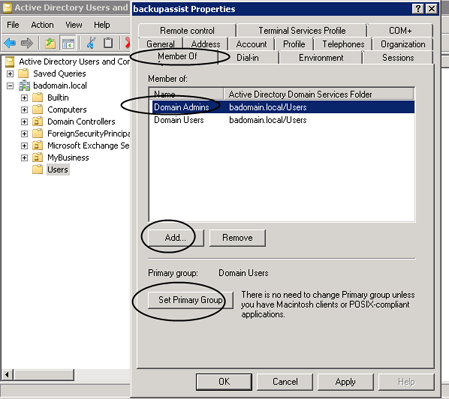Screen dimensions: 449x399
Task: Click the Apply button
Action: 345,381
